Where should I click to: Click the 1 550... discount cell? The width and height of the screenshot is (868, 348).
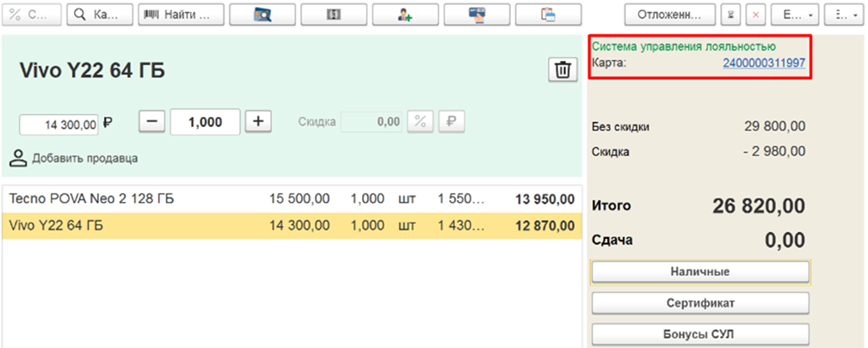(x=461, y=198)
